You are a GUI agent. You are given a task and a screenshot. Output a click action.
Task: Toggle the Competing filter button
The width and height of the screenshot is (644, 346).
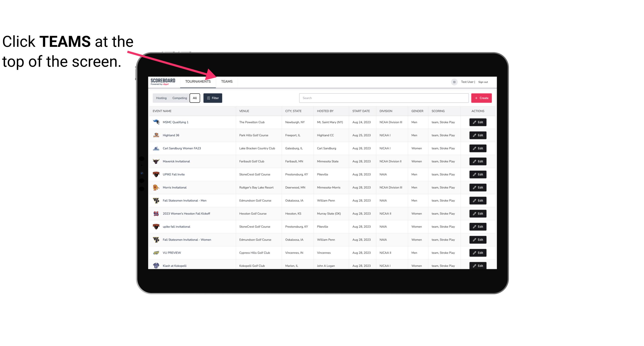tap(179, 98)
